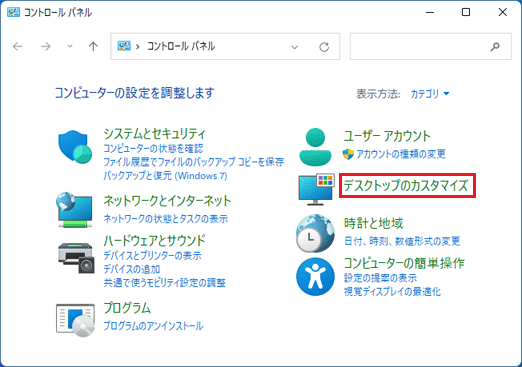Viewport: 522px width, 367px height.
Task: Open ネットワークの状態とタスクの表示 link
Action: click(x=166, y=219)
